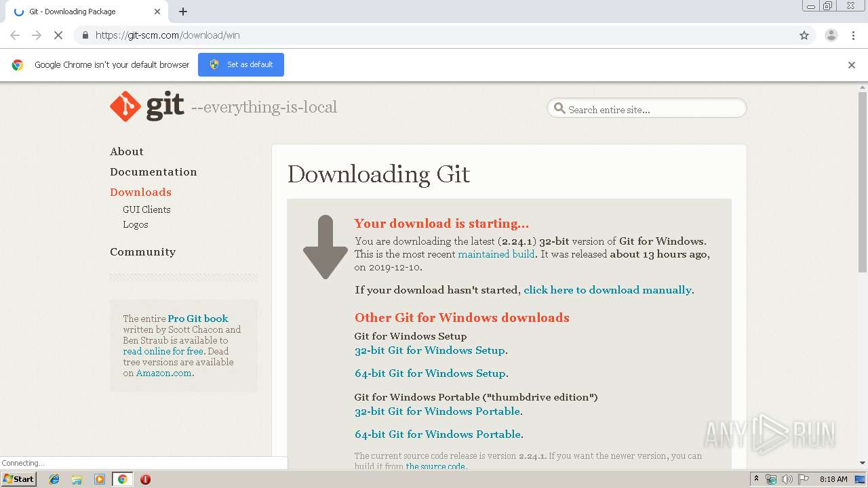
Task: Open the Chrome three-dot menu
Action: [x=854, y=35]
